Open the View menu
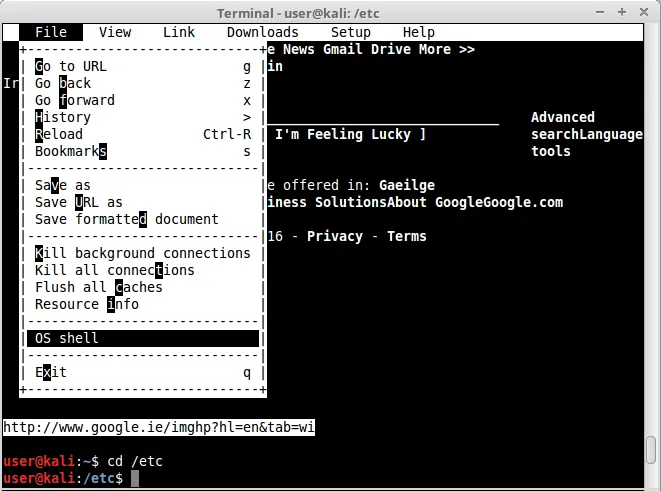Screen dimensions: 661x491 click(x=115, y=32)
